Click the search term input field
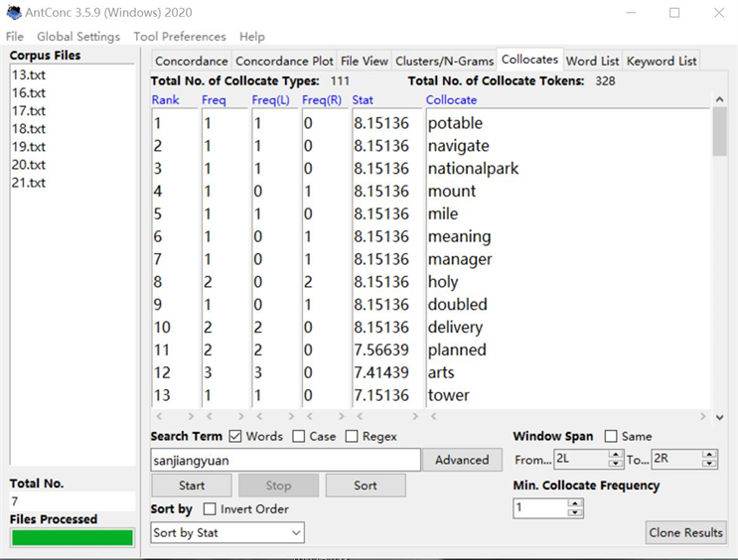Image resolution: width=738 pixels, height=560 pixels. click(285, 460)
